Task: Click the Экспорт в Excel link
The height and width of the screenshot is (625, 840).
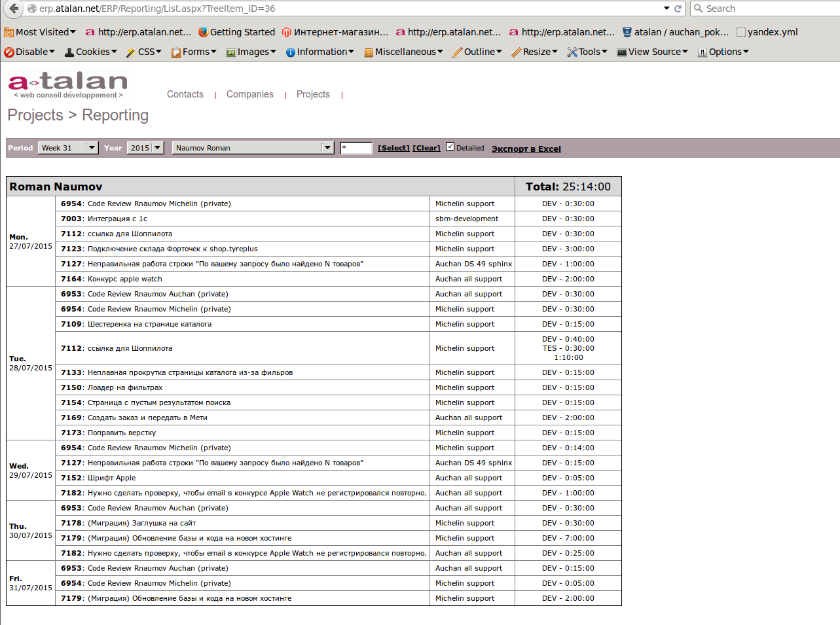Action: click(x=526, y=149)
